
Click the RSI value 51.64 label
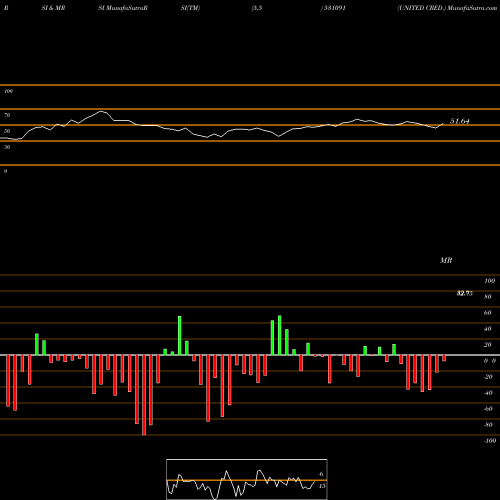click(x=460, y=121)
